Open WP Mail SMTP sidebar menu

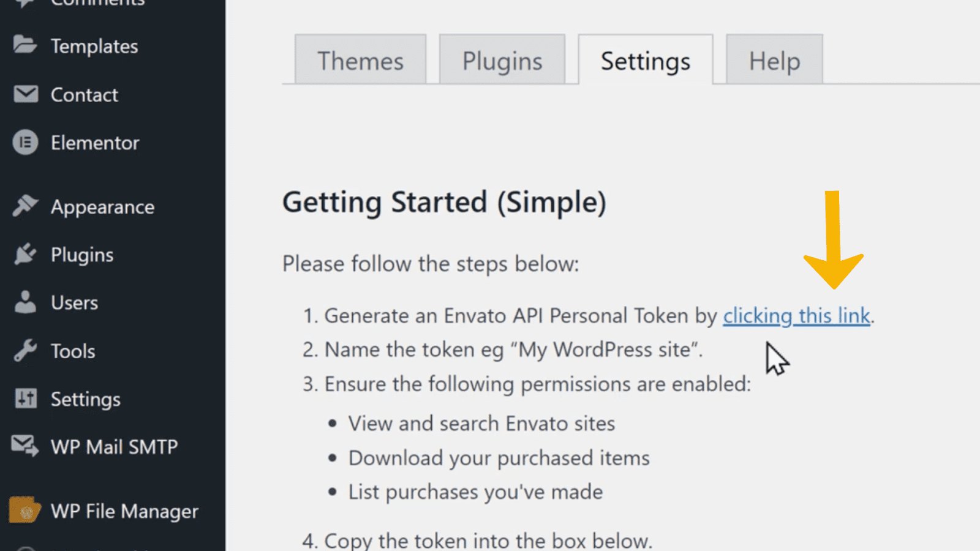(x=114, y=447)
